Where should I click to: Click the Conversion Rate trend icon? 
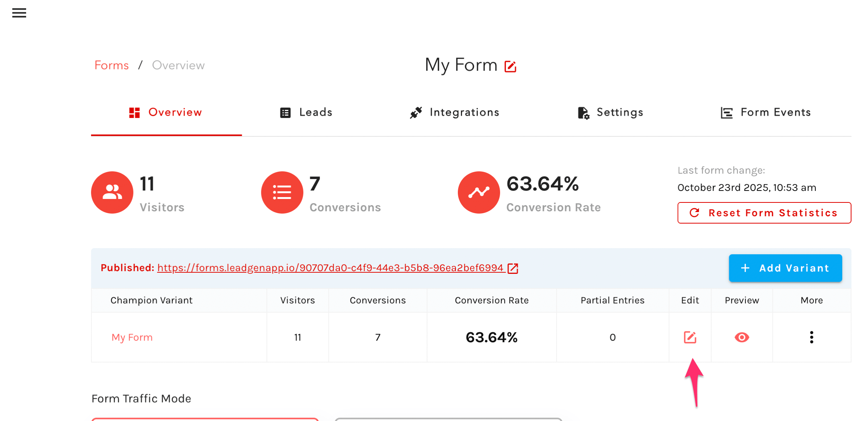pyautogui.click(x=479, y=192)
